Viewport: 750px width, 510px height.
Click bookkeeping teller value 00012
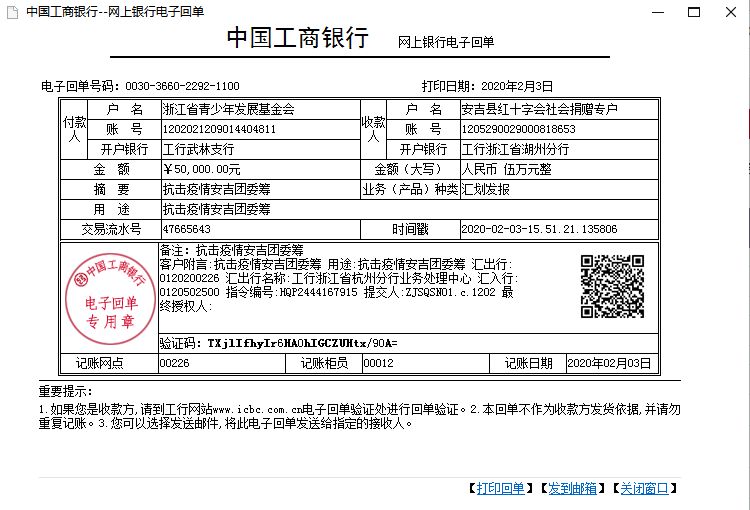[378, 364]
